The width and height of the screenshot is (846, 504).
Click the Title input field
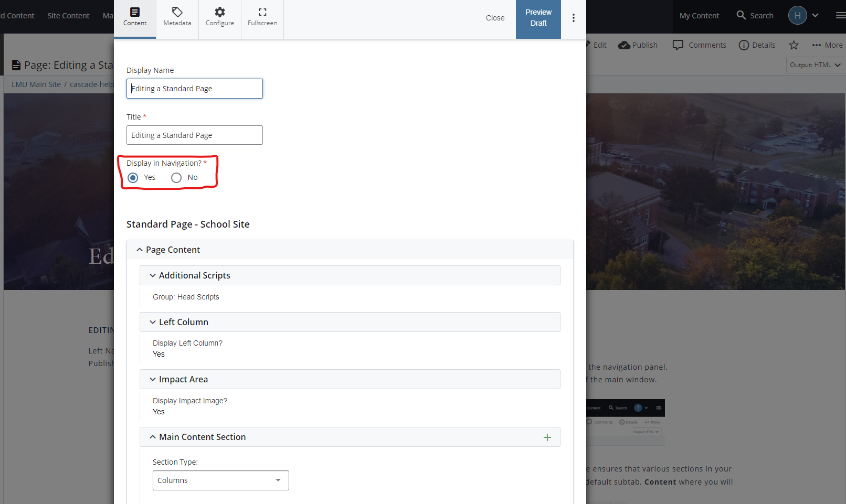(195, 135)
